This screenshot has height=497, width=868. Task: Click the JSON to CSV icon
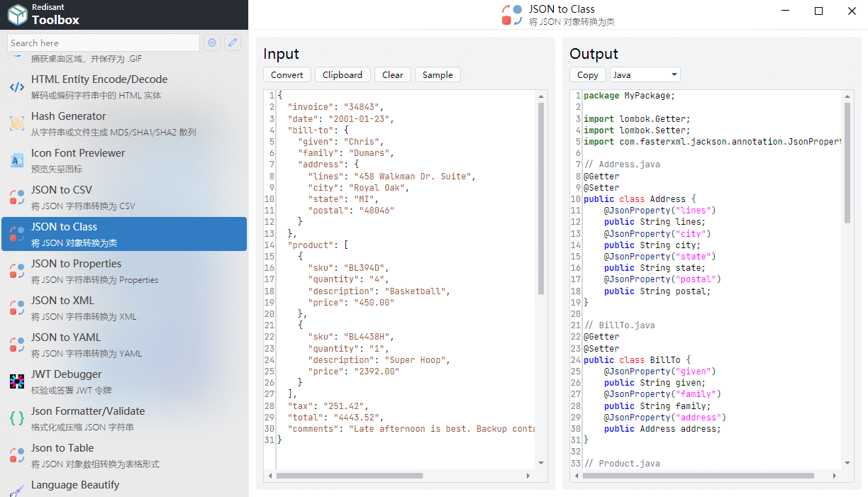click(17, 198)
